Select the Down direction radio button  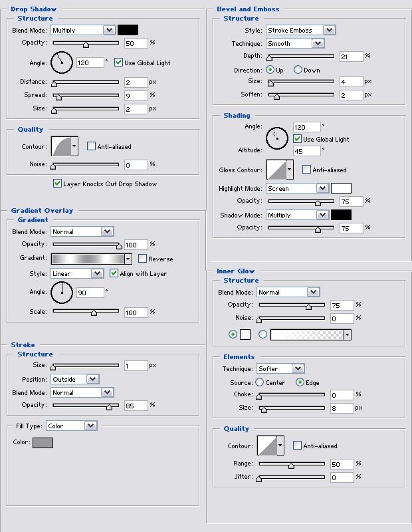[298, 70]
